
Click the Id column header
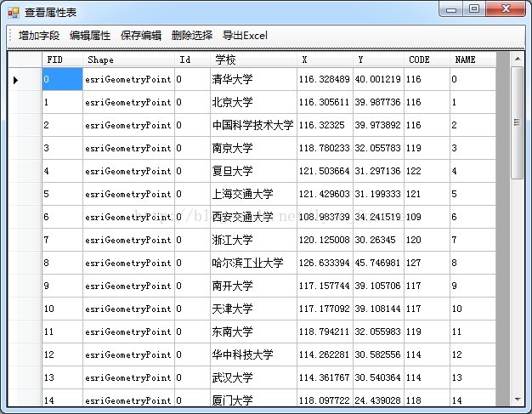click(192, 60)
